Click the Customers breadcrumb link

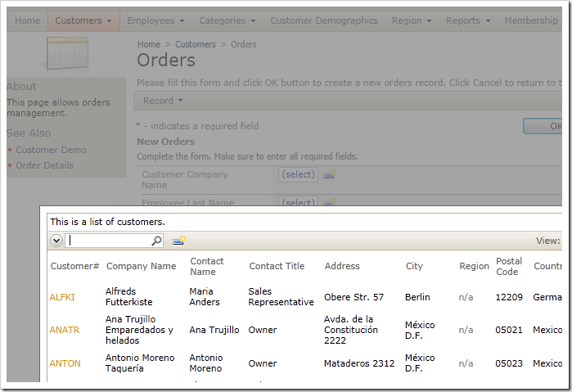195,44
